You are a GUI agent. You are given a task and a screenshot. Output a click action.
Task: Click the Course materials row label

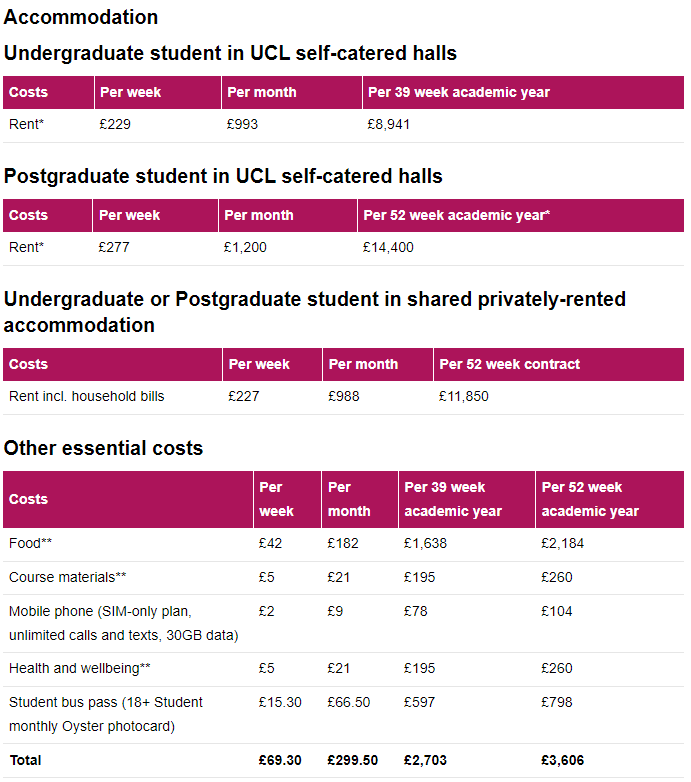68,577
